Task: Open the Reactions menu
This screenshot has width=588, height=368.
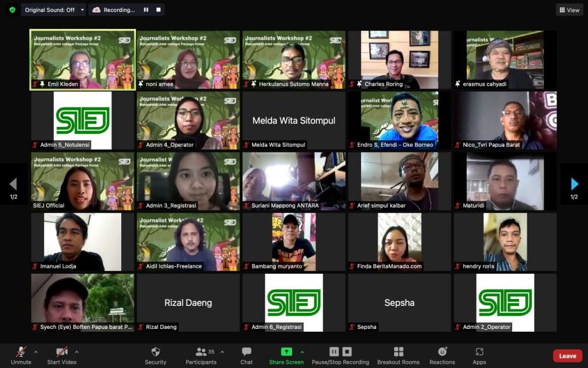Action: (x=442, y=355)
